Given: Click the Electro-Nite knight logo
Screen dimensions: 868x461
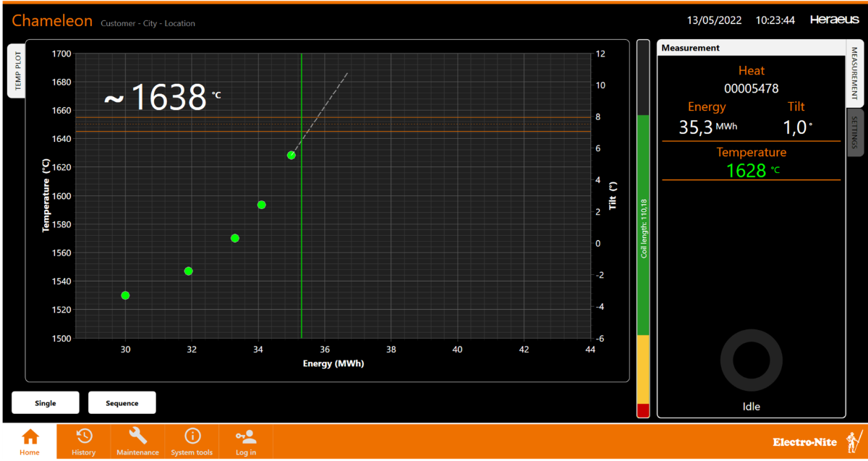Looking at the screenshot, I should tap(856, 441).
